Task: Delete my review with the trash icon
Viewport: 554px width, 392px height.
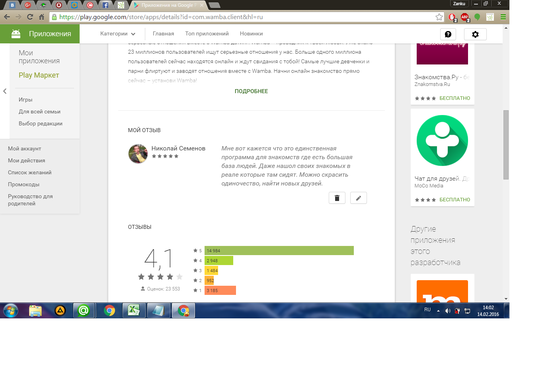Action: click(337, 198)
